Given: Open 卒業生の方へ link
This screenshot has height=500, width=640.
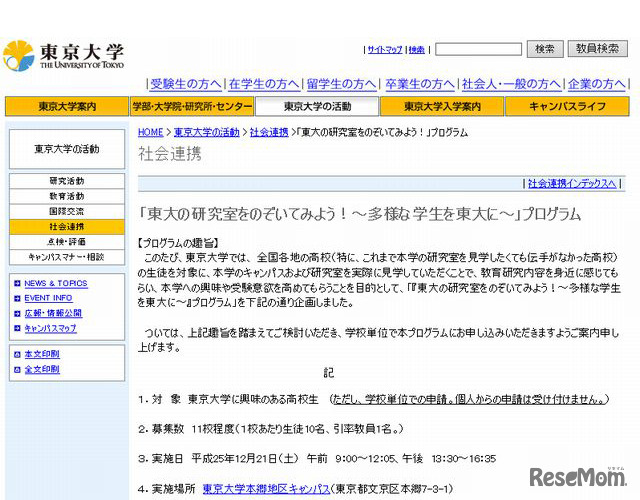Looking at the screenshot, I should 420,84.
